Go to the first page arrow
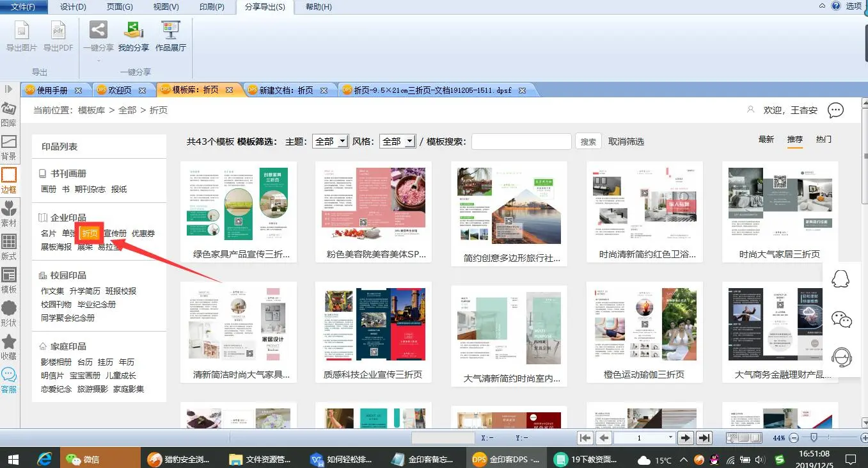This screenshot has width=868, height=468. (585, 438)
